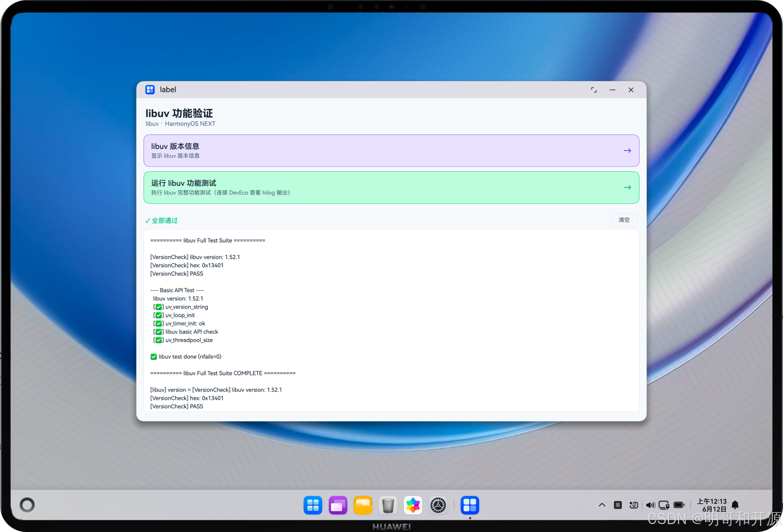Viewport: 783px width, 532px height.
Task: Open the keyboard tray icon
Action: pyautogui.click(x=633, y=505)
